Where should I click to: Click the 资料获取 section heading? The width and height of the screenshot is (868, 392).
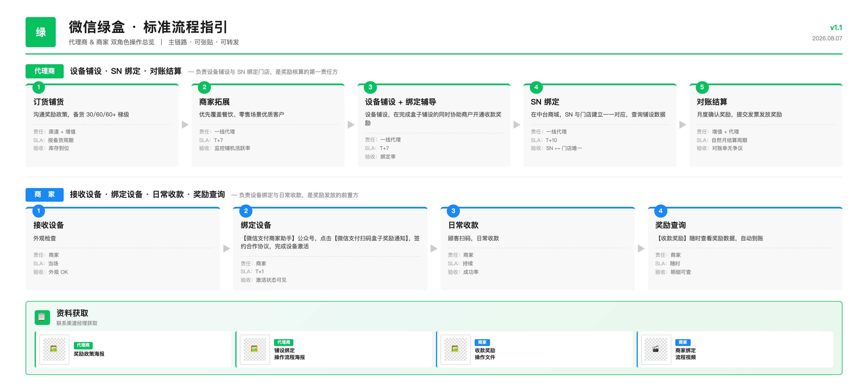click(72, 313)
